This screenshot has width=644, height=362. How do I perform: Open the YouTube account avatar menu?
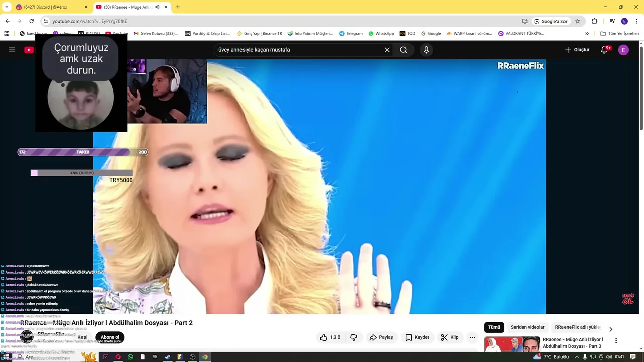[x=623, y=50]
